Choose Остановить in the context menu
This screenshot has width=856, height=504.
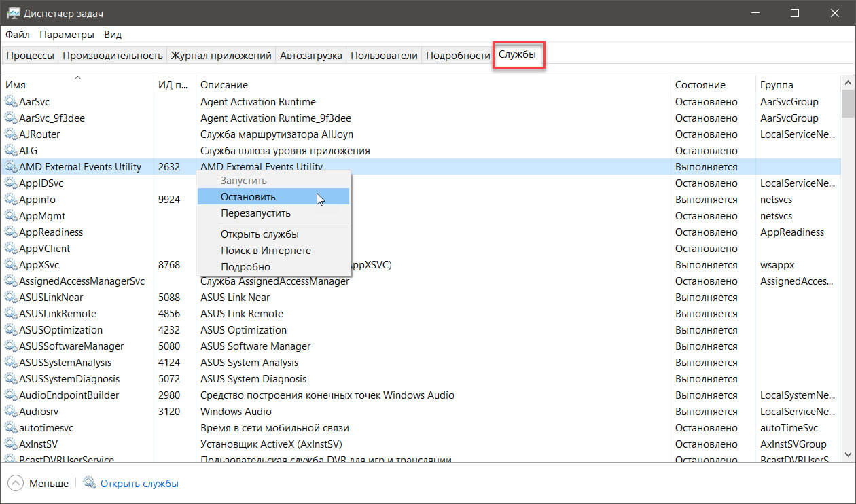[248, 197]
